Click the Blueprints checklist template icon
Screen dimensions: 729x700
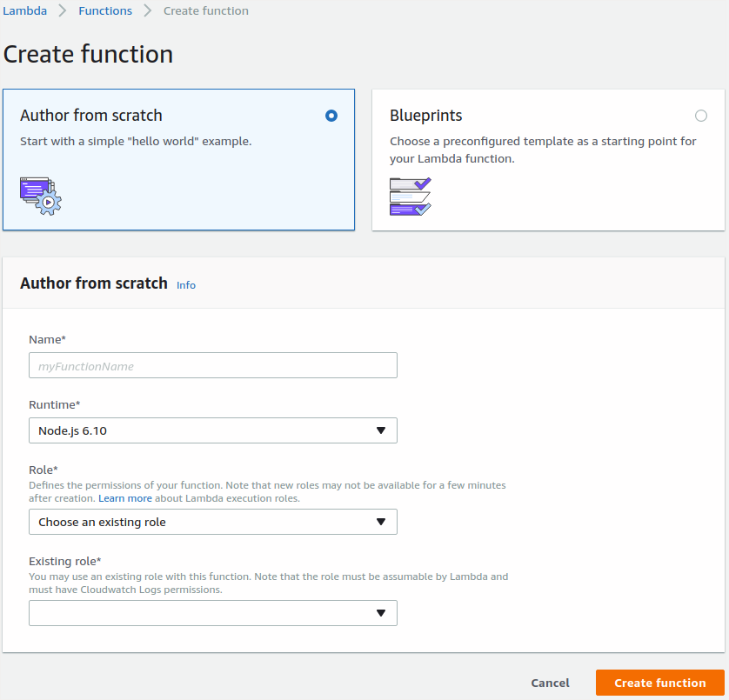[410, 196]
